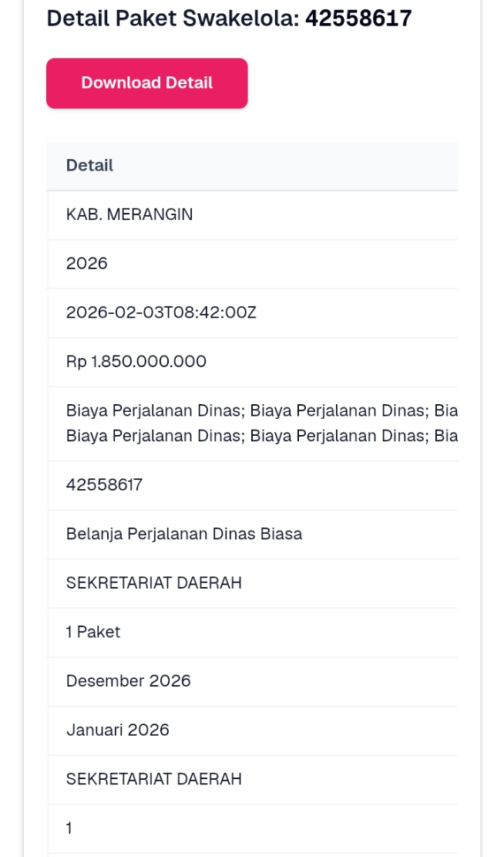Select the 42558617 number in page title
This screenshot has height=857, width=504.
click(358, 19)
